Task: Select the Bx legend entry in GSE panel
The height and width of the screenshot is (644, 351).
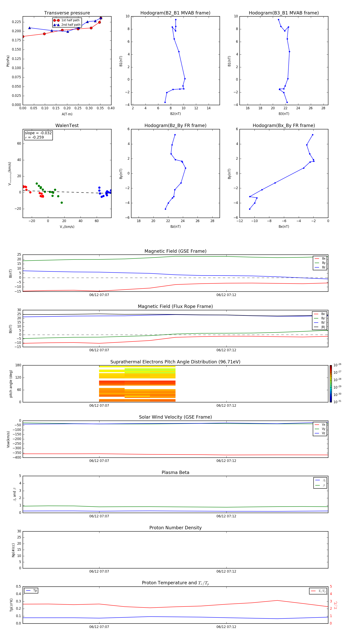Action: (320, 259)
